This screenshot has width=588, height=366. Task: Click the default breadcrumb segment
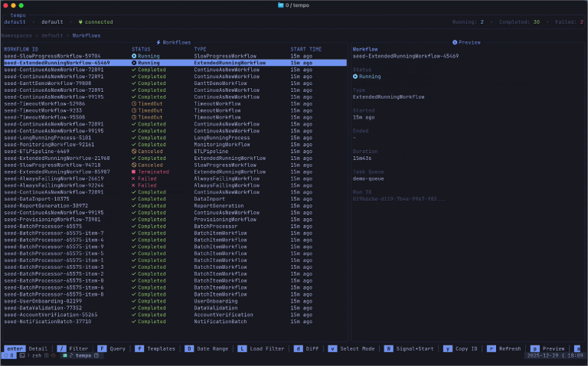tap(52, 36)
